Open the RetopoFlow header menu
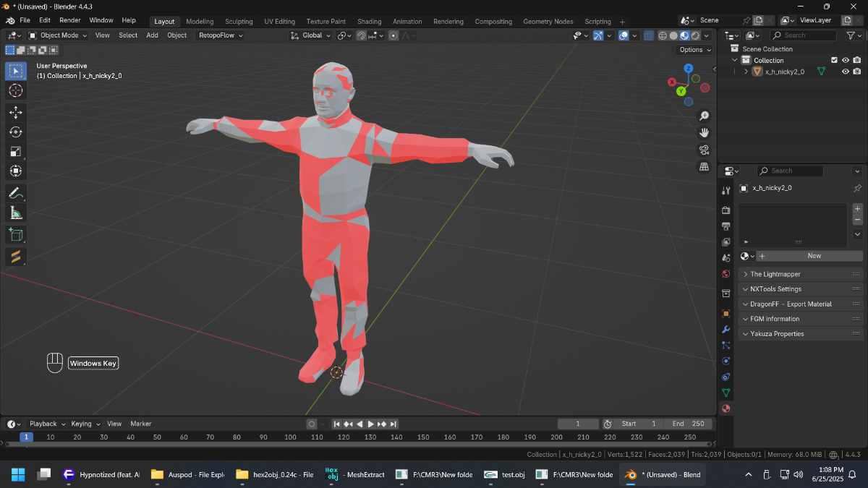The height and width of the screenshot is (488, 868). click(221, 35)
